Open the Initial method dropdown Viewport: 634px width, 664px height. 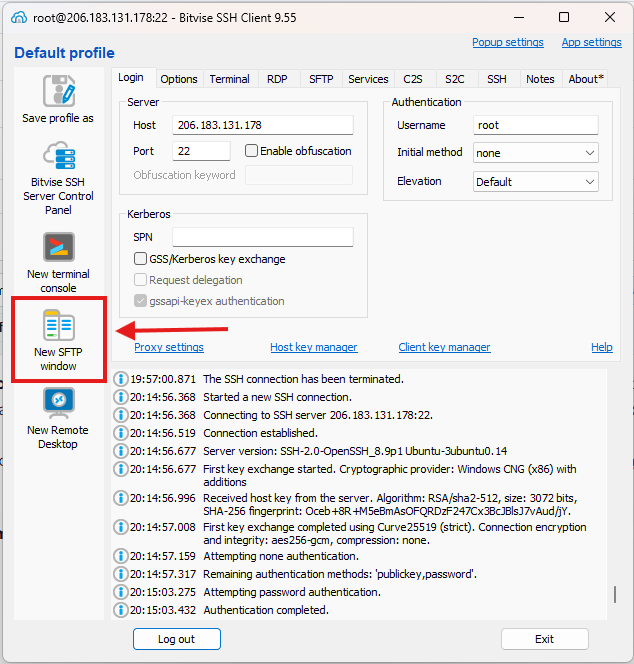point(535,153)
